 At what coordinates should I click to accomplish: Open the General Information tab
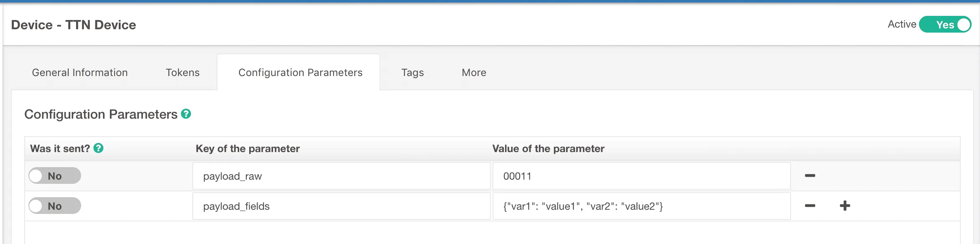coord(80,73)
